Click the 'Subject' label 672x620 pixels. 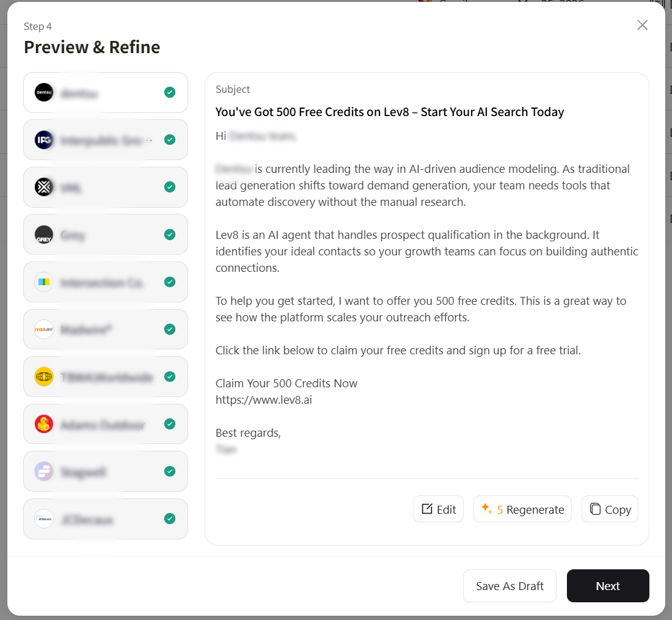click(x=233, y=89)
